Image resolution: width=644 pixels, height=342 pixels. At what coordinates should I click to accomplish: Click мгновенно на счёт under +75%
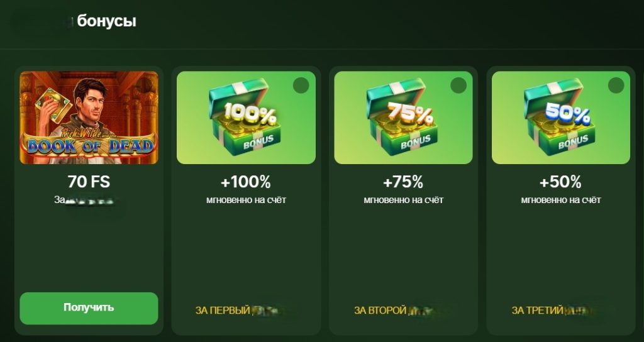(403, 200)
